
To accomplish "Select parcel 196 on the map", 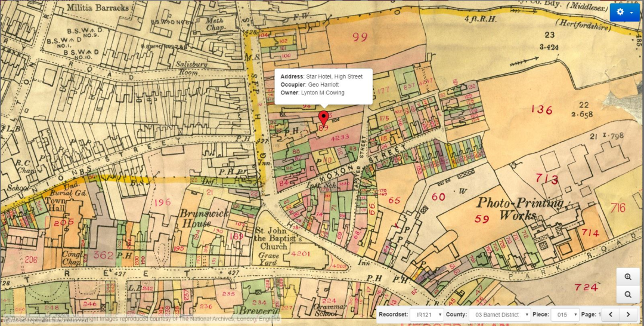I will 162,203.
